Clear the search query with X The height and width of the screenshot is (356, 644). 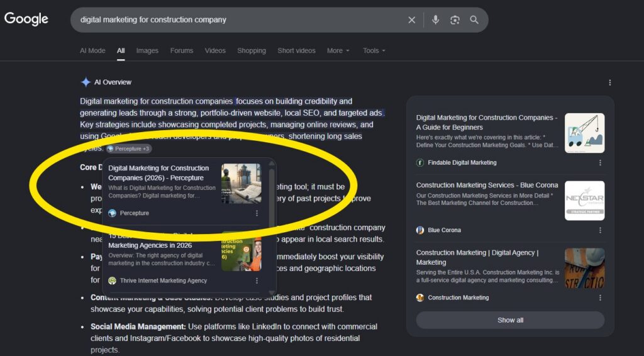point(411,19)
